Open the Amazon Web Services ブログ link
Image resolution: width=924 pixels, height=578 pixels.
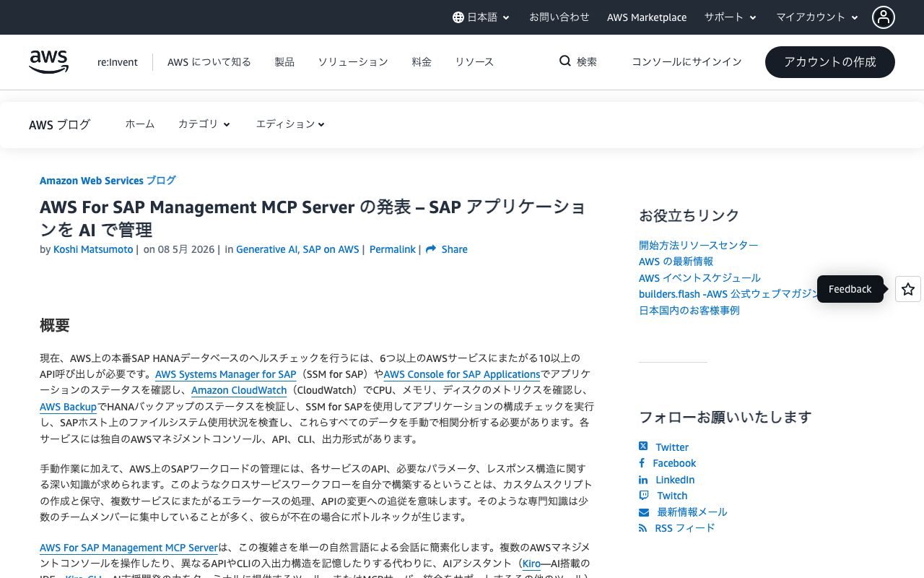[x=108, y=181]
